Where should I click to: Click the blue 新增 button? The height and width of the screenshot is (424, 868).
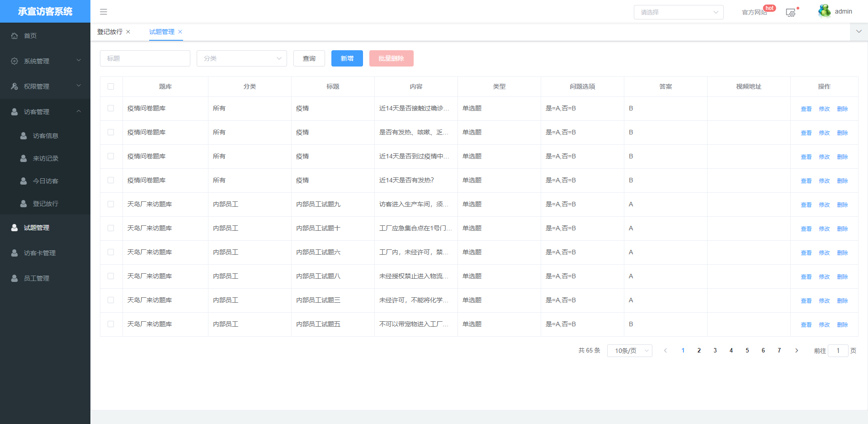[347, 58]
